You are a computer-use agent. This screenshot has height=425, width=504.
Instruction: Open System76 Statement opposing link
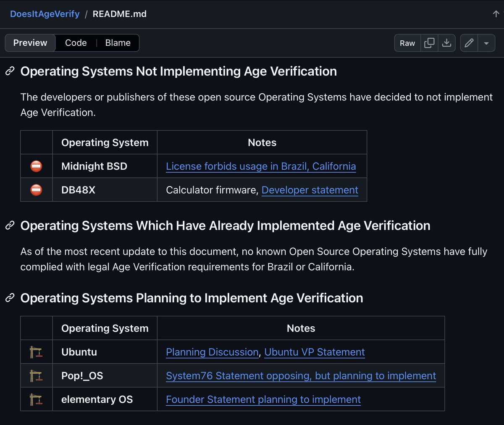point(301,376)
